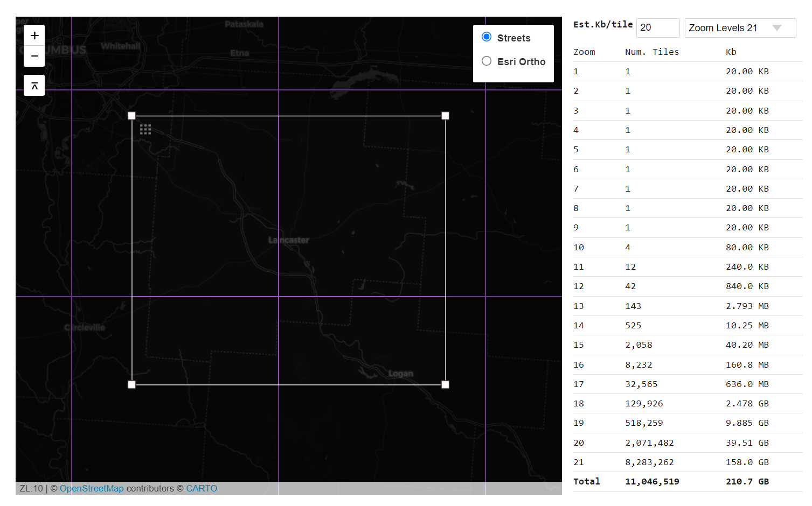
Task: Click the zoom in plus button
Action: [x=34, y=34]
